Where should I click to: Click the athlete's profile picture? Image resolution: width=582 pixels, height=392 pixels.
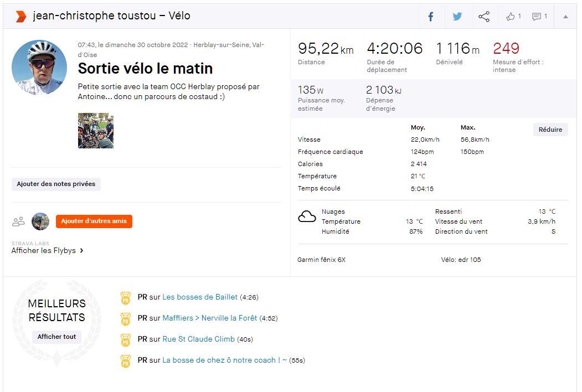pyautogui.click(x=39, y=68)
